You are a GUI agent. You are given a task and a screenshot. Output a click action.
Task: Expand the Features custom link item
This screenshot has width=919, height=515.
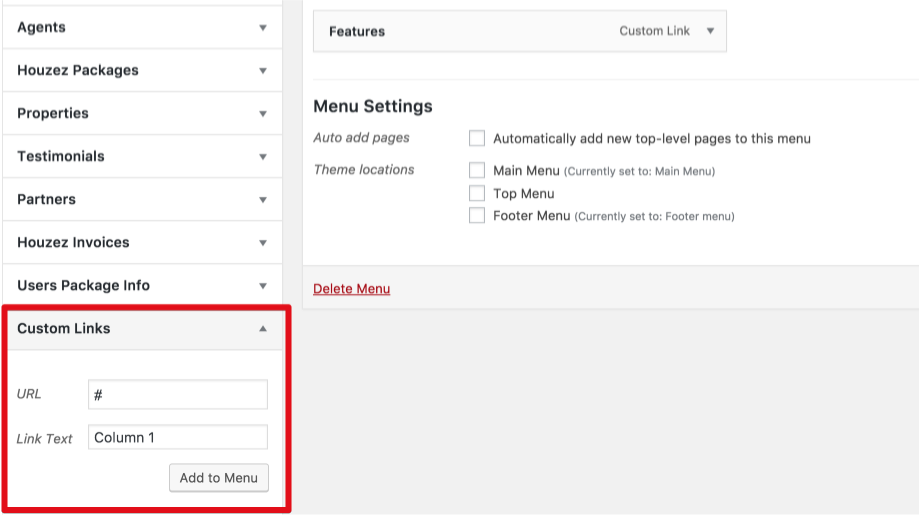pos(710,31)
